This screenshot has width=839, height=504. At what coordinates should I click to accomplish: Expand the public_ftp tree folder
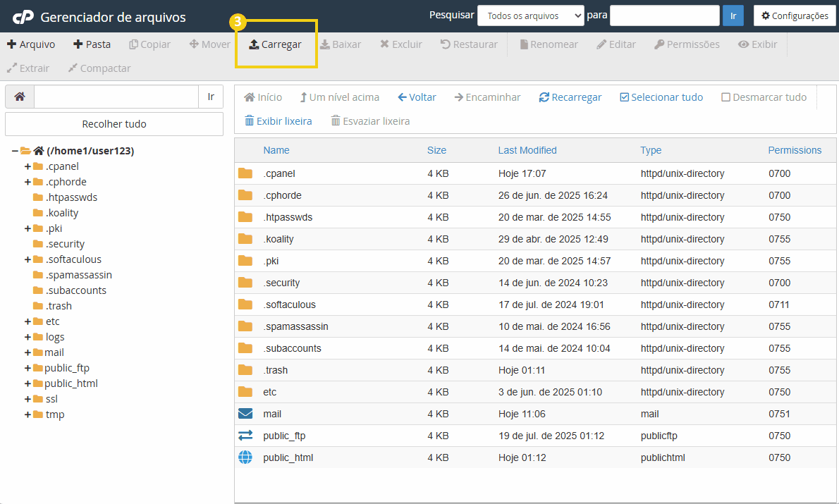click(x=27, y=368)
